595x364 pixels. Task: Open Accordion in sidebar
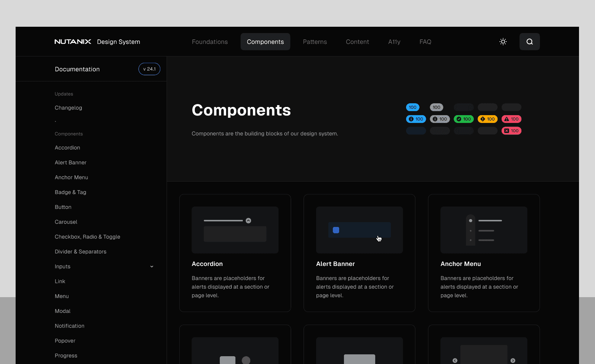pyautogui.click(x=67, y=147)
